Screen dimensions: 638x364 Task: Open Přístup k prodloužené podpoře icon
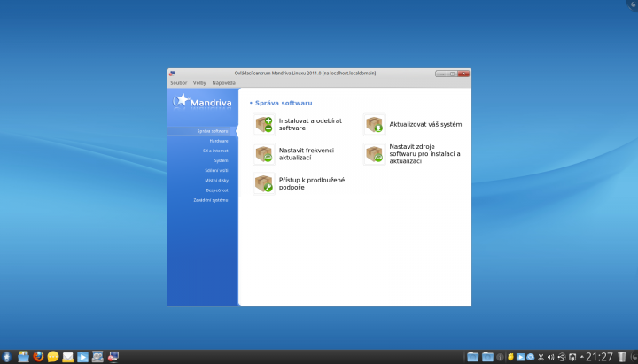pos(264,183)
